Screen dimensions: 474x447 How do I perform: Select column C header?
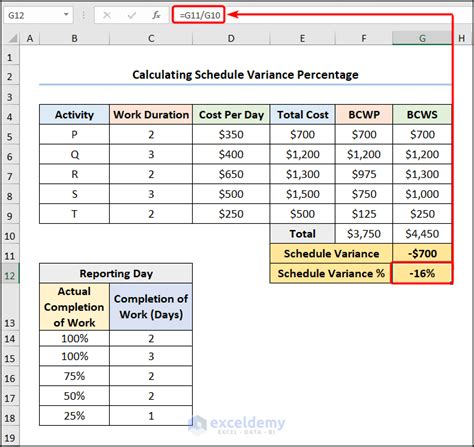(x=151, y=39)
